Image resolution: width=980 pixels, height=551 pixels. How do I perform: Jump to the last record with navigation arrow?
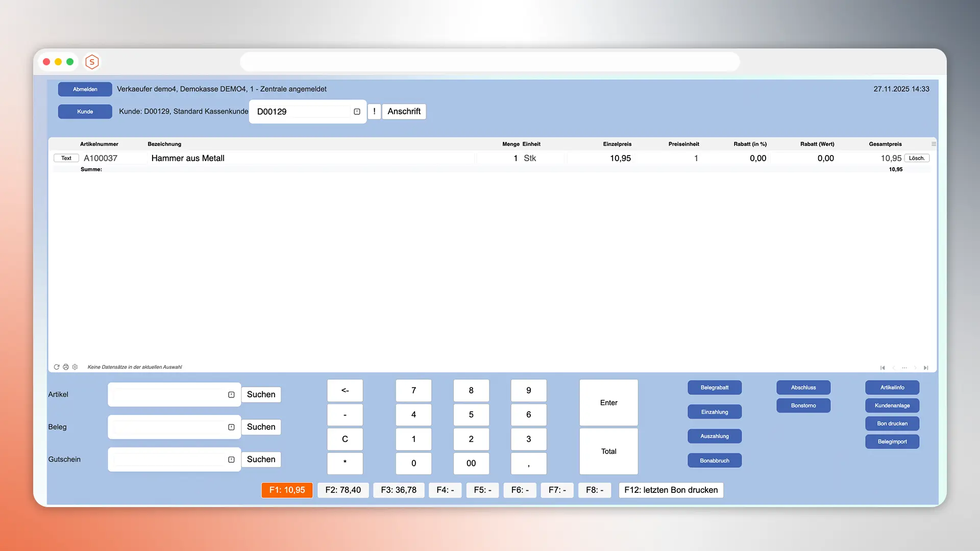pos(926,367)
